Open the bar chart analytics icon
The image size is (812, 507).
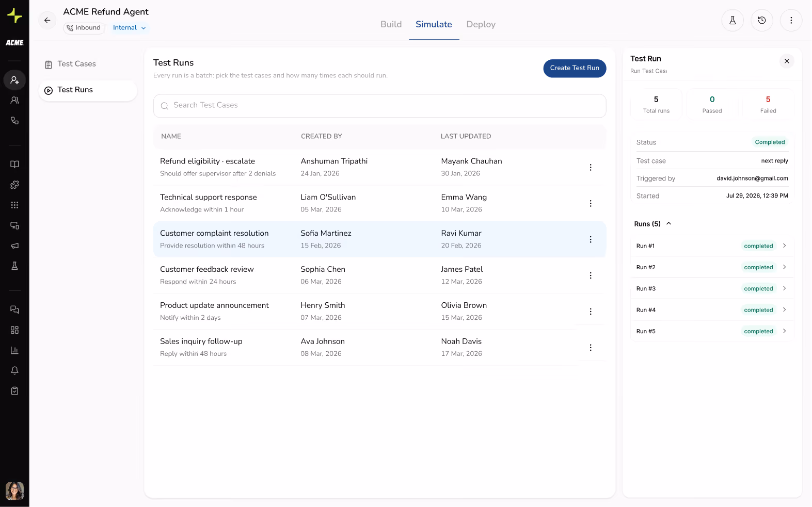click(x=14, y=350)
